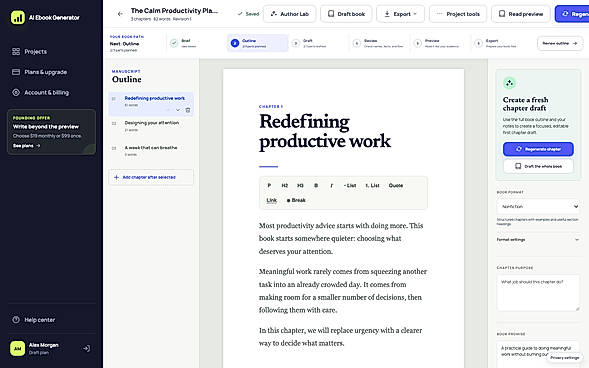
Task: Apply Quote formatting
Action: (x=396, y=186)
